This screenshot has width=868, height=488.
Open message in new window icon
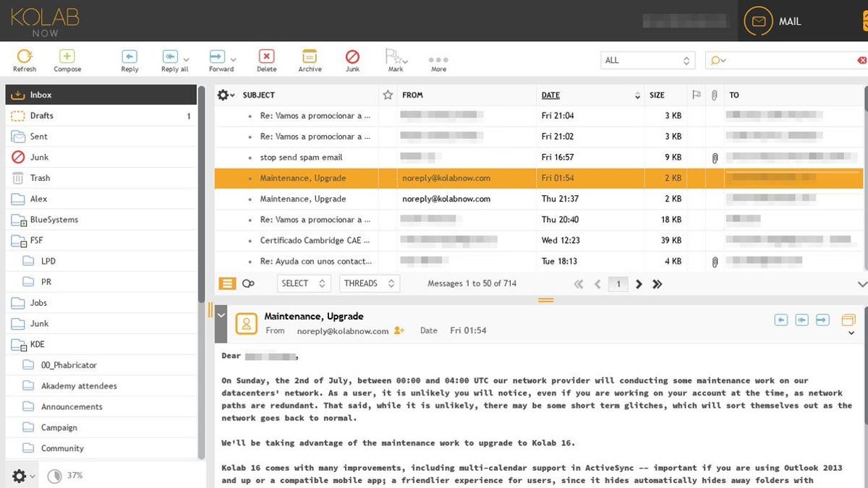(848, 320)
